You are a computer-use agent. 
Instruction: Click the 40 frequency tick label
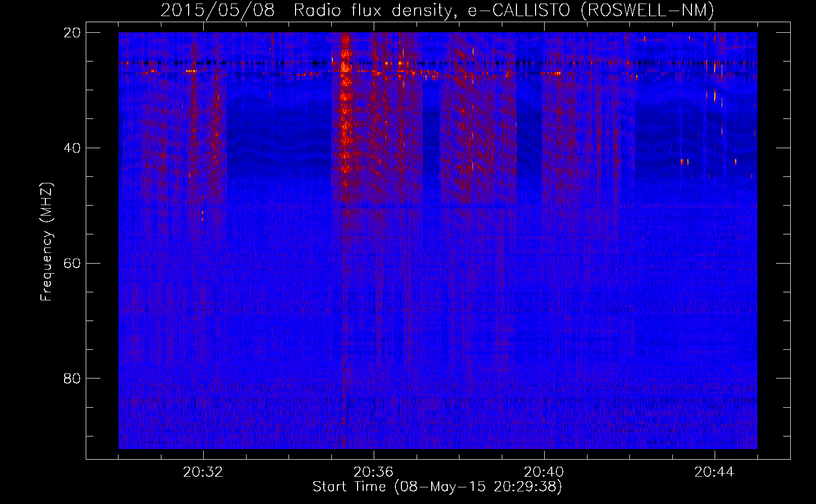(x=72, y=148)
